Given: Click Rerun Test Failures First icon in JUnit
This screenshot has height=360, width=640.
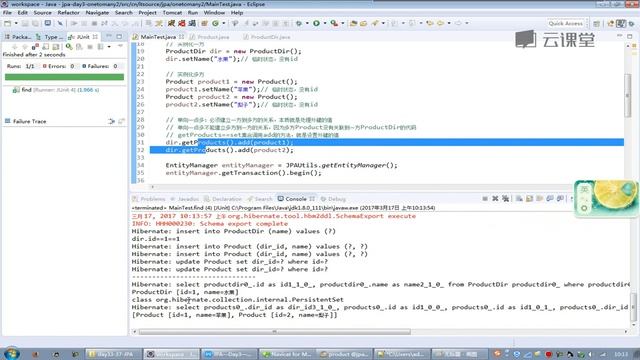Looking at the screenshot, I should coord(79,47).
